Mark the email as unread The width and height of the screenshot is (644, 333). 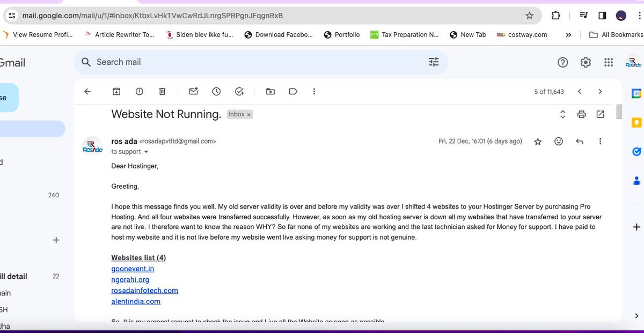pyautogui.click(x=193, y=92)
